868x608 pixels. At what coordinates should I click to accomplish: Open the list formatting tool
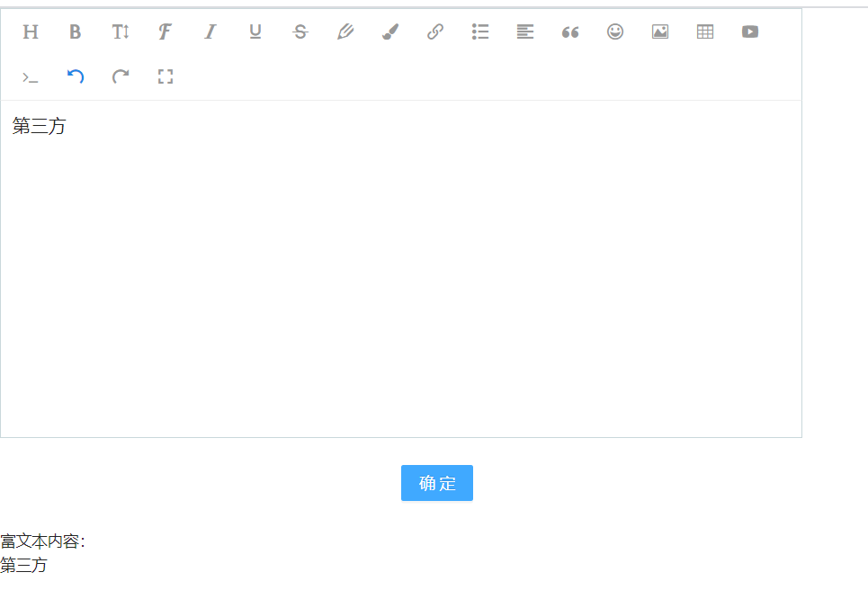(x=480, y=32)
